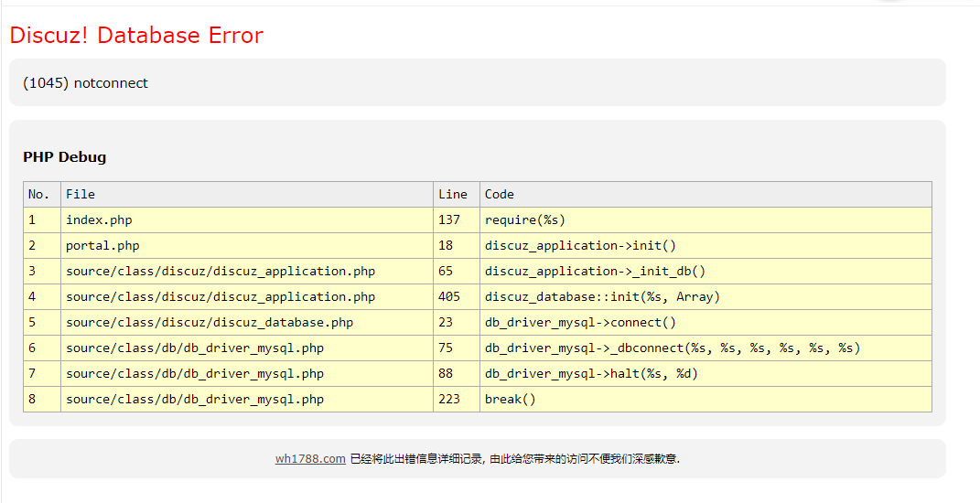Click the 'discuz_application->init()' code cell
The height and width of the screenshot is (503, 980).
coord(705,246)
